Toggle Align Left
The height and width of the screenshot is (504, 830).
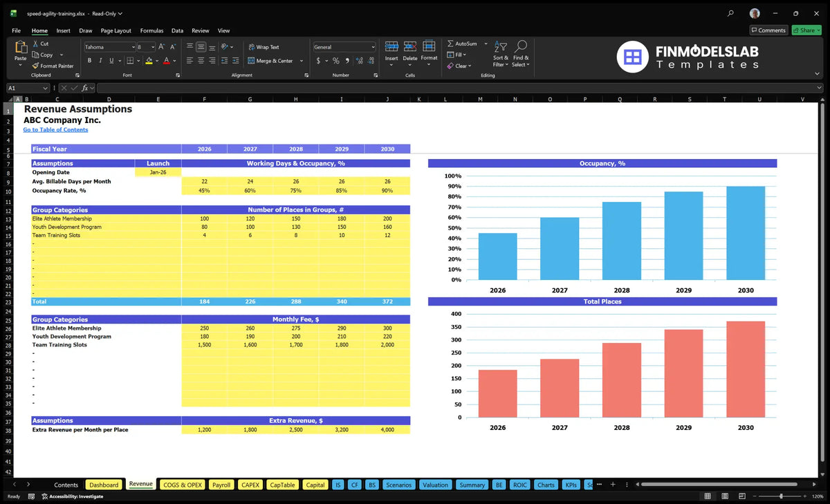click(x=190, y=61)
